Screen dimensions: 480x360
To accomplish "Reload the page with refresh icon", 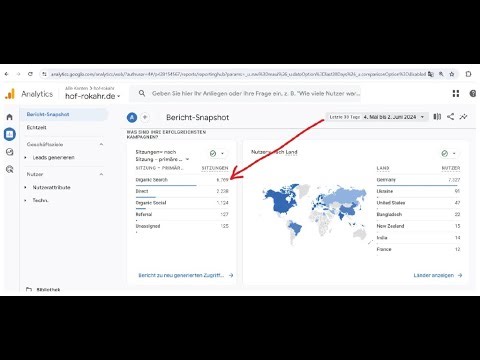I will [x=30, y=74].
